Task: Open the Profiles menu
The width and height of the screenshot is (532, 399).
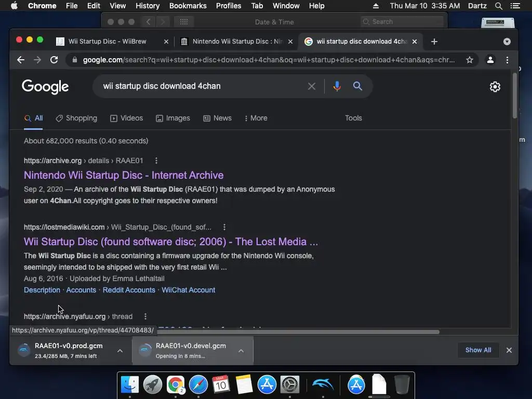Action: coord(229,6)
